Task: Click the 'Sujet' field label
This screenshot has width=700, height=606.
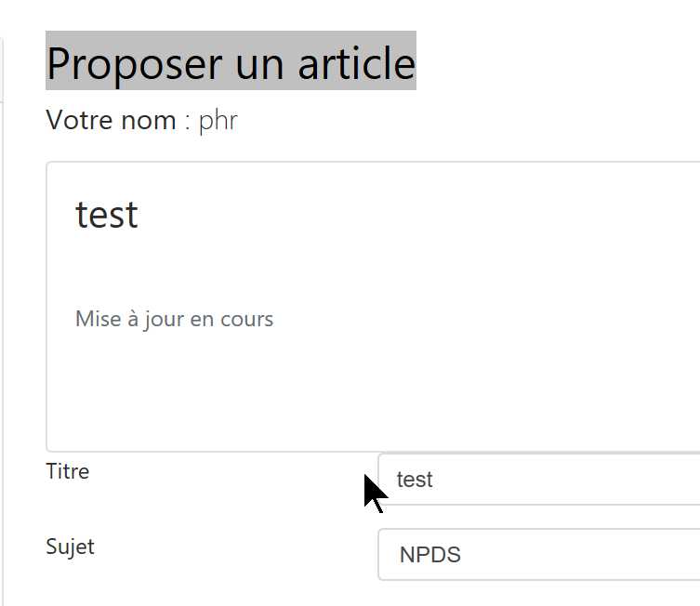Action: (x=70, y=547)
